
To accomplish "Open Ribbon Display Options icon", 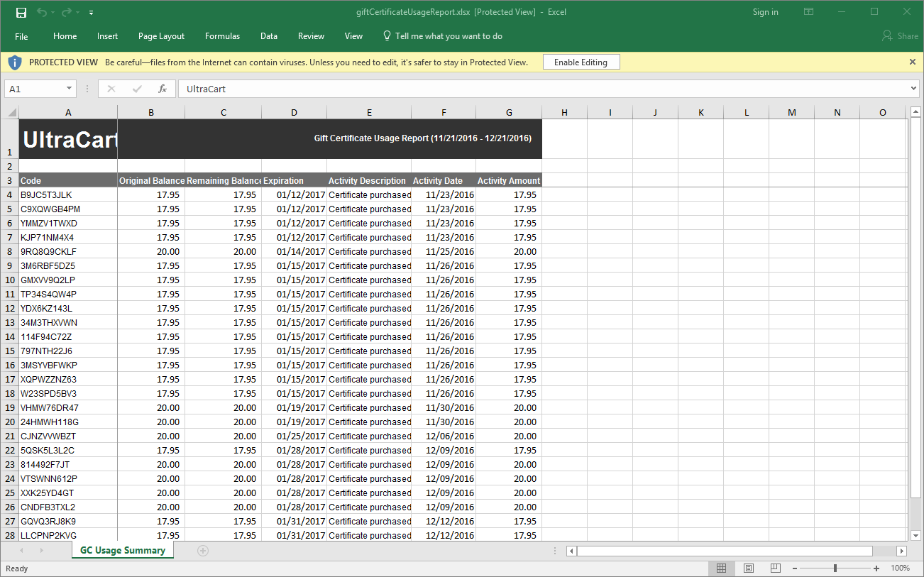I will click(x=808, y=12).
